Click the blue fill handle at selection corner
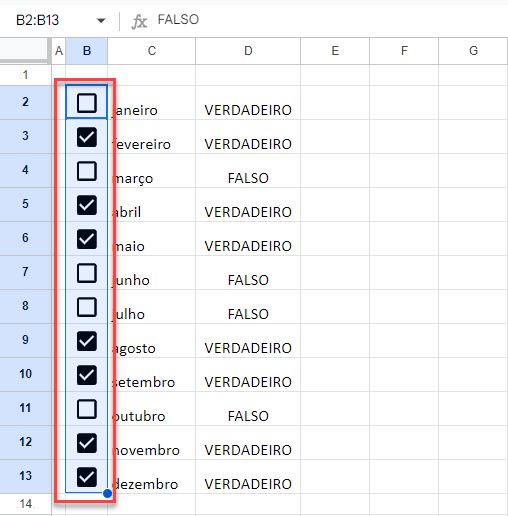 point(107,493)
